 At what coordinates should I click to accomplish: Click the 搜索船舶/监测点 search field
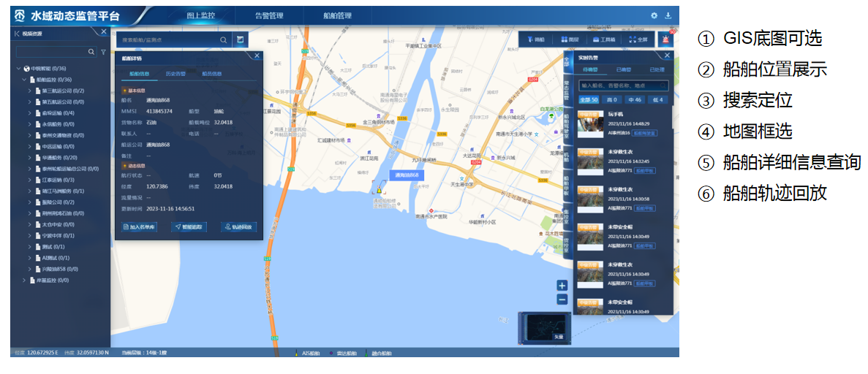[x=168, y=40]
